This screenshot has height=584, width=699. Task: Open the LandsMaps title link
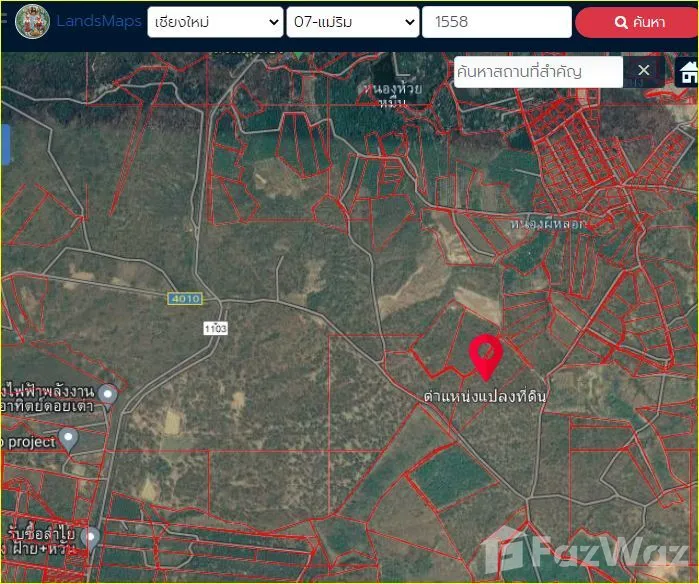[x=99, y=21]
